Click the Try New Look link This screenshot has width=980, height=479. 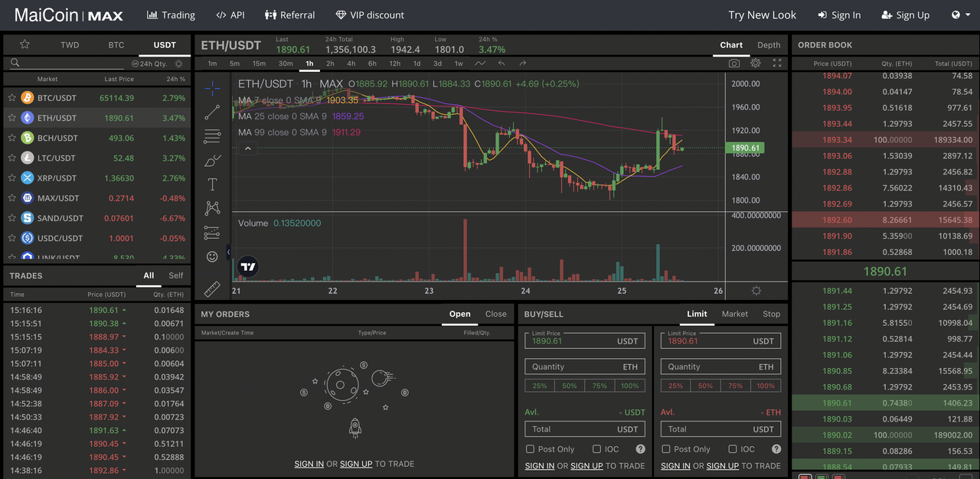pyautogui.click(x=762, y=15)
